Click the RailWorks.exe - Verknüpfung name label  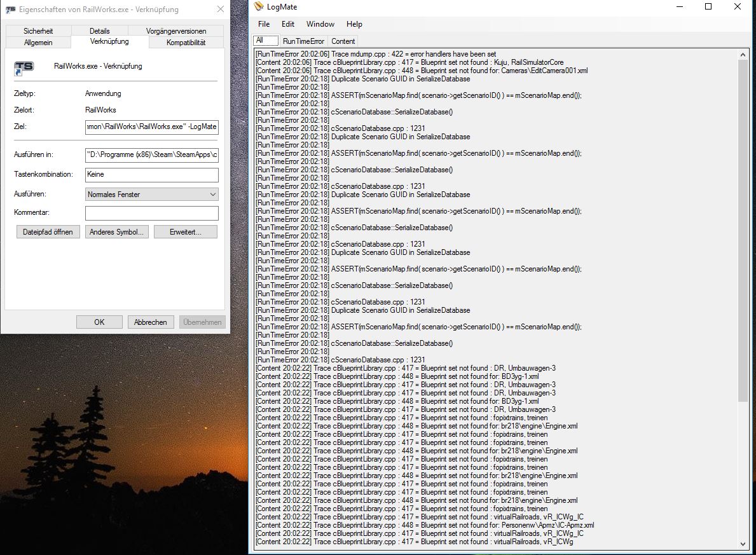tap(98, 66)
